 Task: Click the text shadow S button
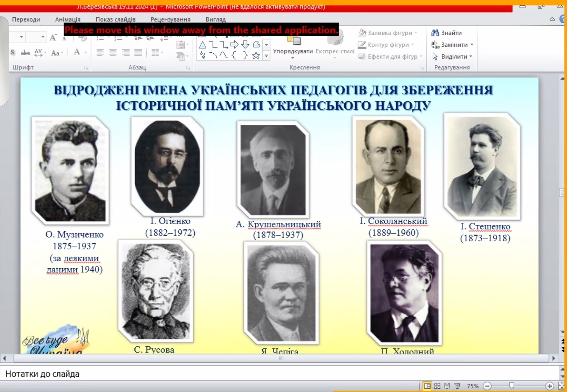(13, 52)
